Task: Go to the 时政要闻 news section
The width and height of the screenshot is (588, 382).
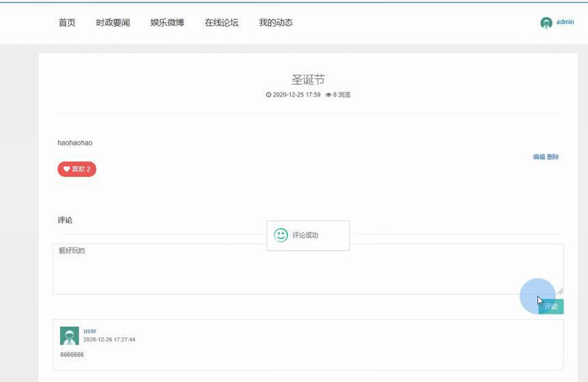Action: point(113,23)
